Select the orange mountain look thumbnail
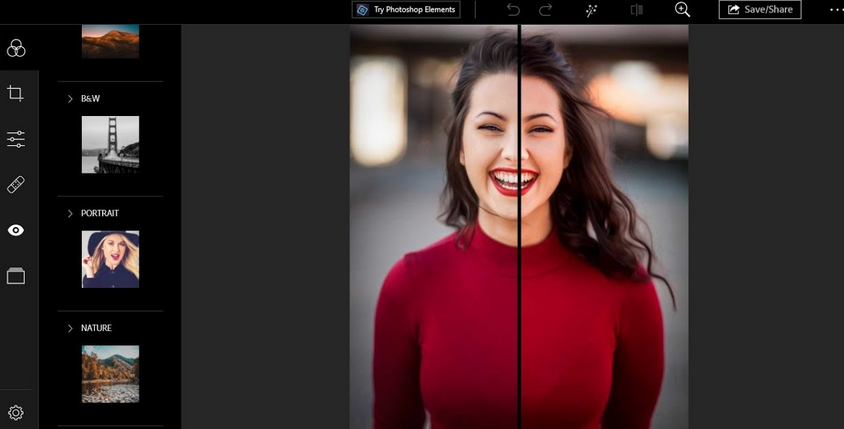This screenshot has width=844, height=429. pos(110,41)
